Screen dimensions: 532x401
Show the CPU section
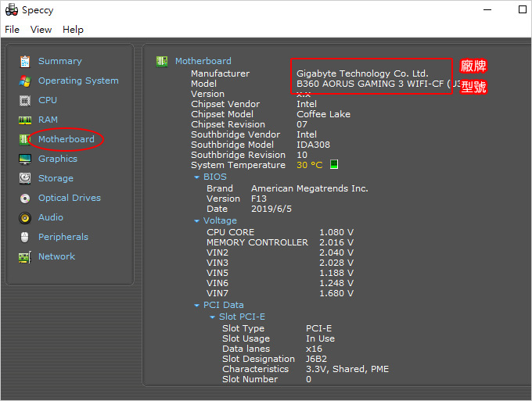(48, 100)
